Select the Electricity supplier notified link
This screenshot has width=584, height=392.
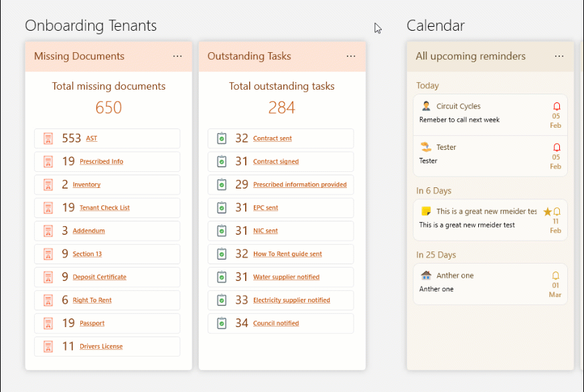click(x=291, y=300)
